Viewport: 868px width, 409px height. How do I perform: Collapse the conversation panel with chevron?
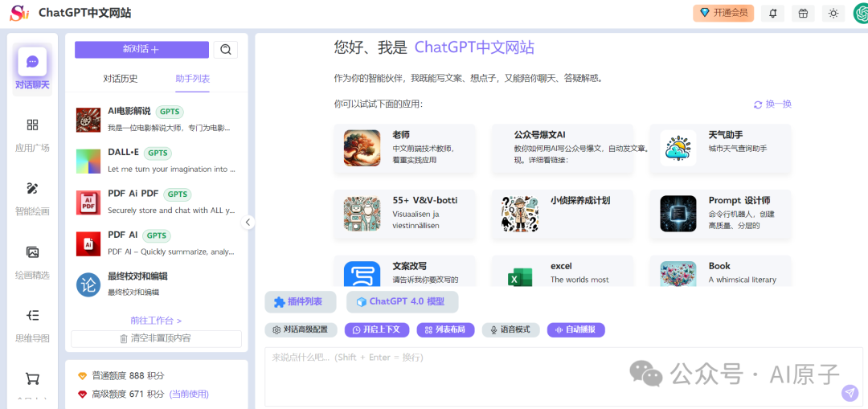[x=248, y=222]
